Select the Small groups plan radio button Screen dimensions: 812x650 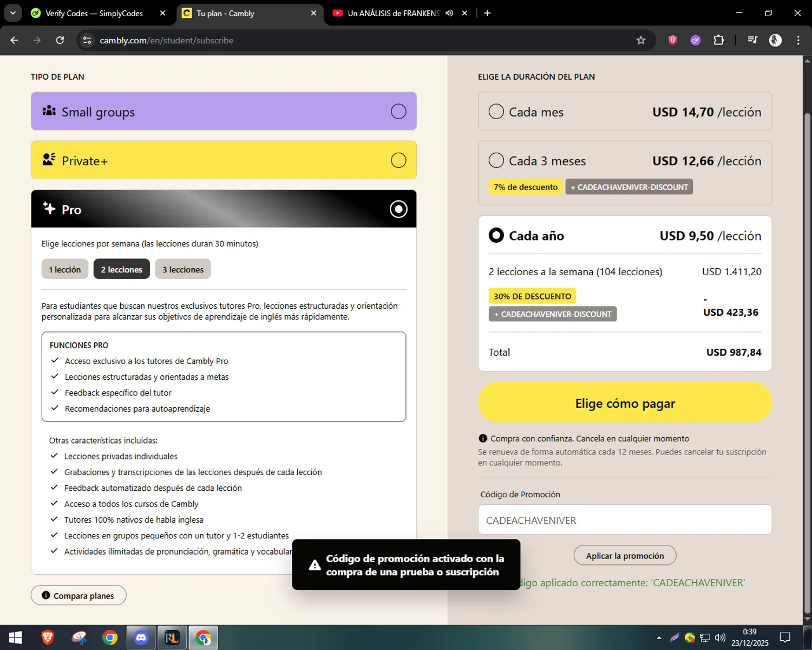tap(398, 112)
